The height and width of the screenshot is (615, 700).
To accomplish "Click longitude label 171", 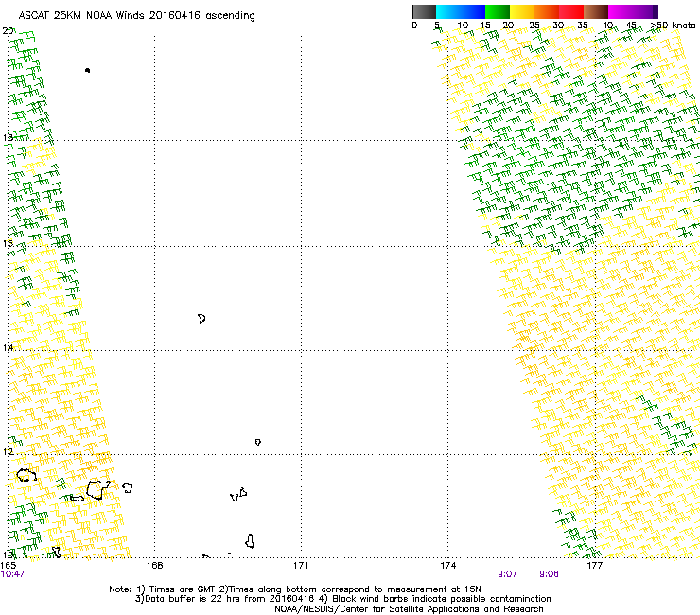I will 301,566.
